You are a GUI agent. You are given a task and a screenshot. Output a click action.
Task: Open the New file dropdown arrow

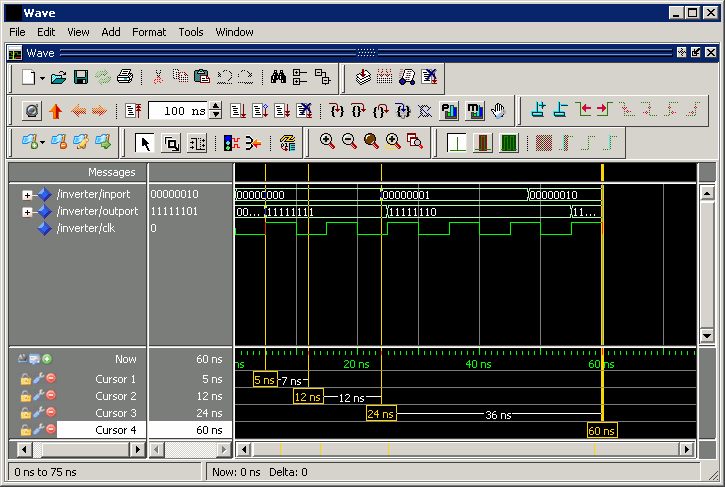coord(42,78)
